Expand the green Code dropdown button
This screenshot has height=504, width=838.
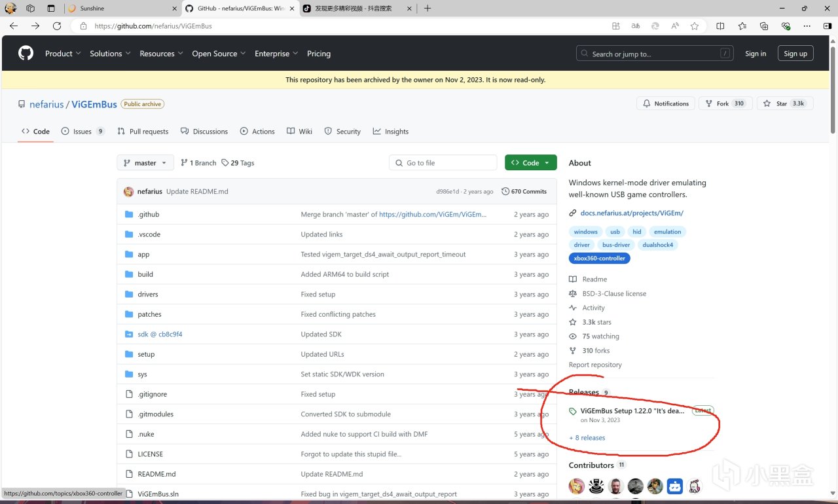(x=531, y=163)
